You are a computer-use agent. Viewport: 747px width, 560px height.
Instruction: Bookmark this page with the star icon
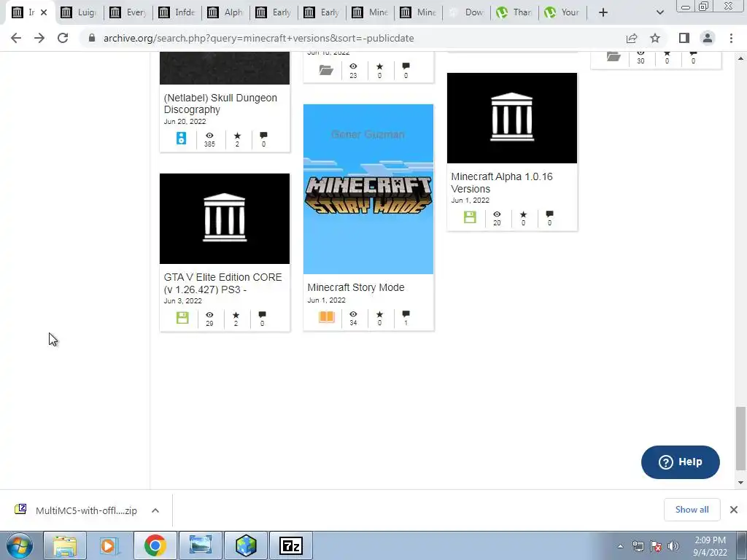655,38
